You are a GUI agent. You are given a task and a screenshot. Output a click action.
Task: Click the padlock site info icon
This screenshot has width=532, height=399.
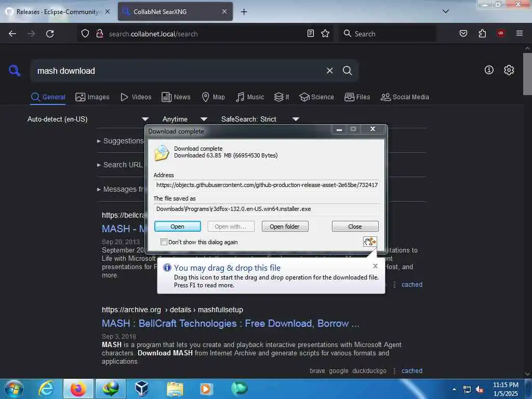click(x=100, y=34)
